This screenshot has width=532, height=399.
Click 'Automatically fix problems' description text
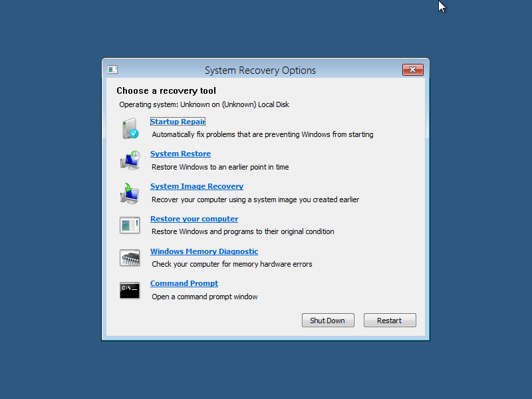[x=263, y=135]
